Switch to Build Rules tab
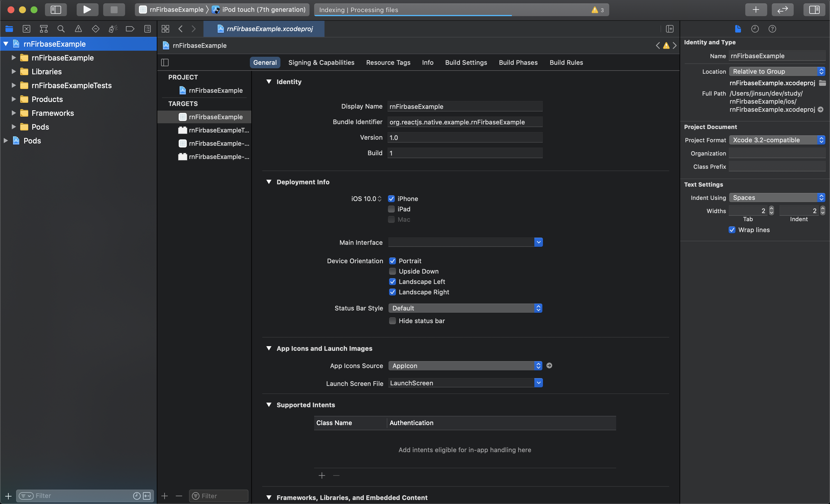 (x=566, y=62)
